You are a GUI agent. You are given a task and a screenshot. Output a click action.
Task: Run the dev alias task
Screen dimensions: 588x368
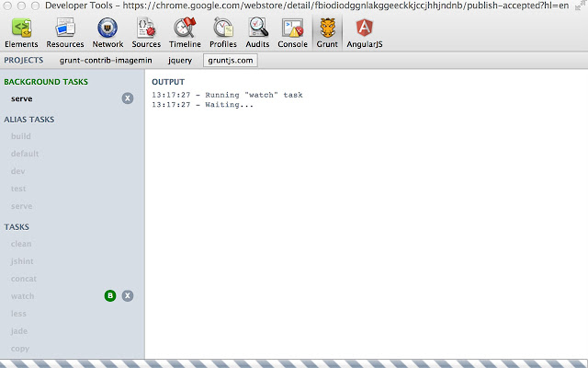coord(18,171)
